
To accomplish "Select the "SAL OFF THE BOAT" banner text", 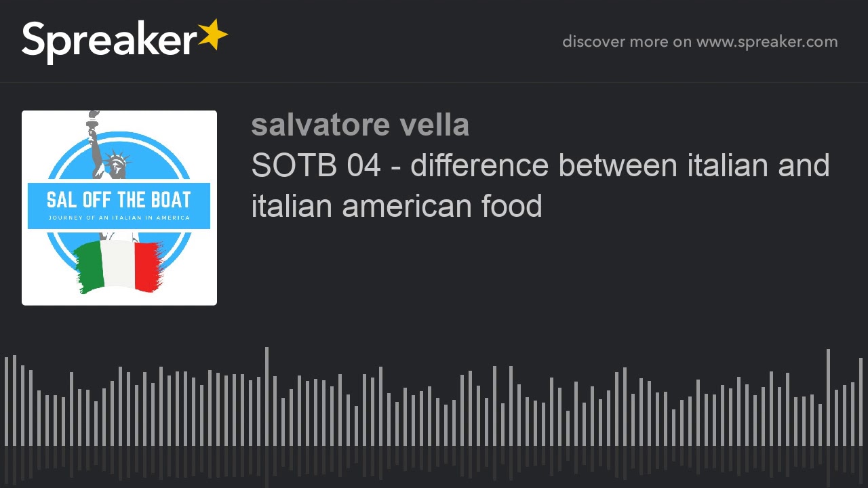I will (119, 200).
